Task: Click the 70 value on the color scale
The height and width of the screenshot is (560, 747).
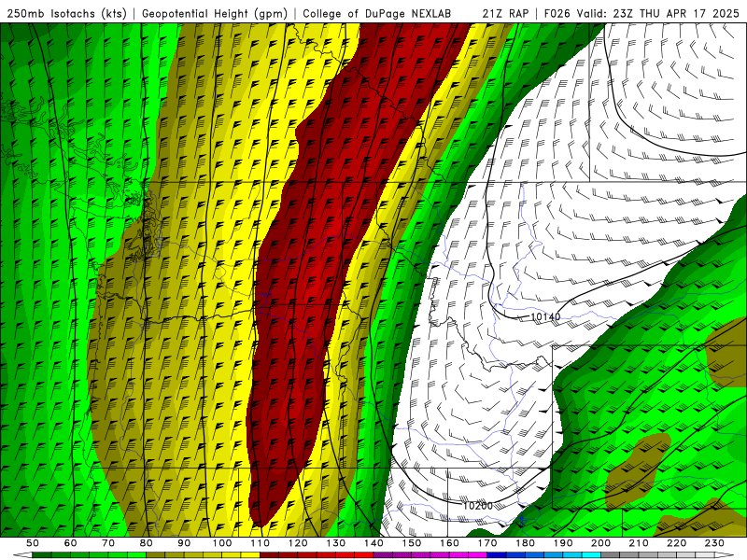Action: (108, 543)
